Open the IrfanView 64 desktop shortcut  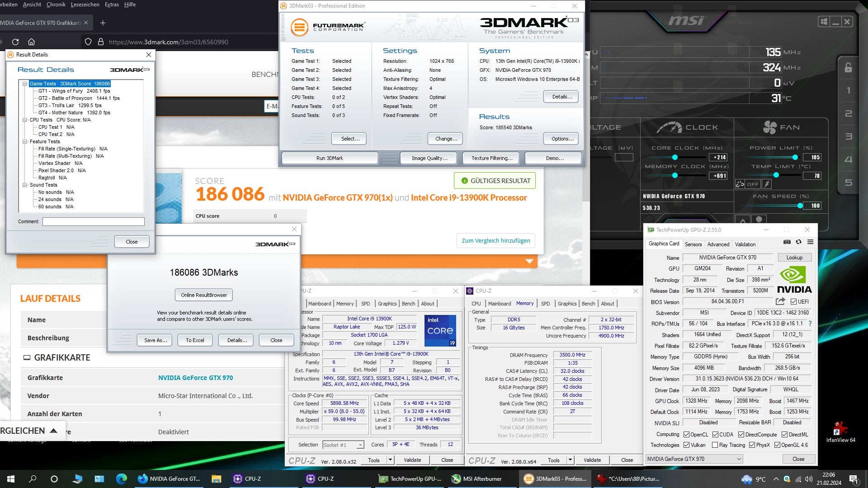click(840, 432)
